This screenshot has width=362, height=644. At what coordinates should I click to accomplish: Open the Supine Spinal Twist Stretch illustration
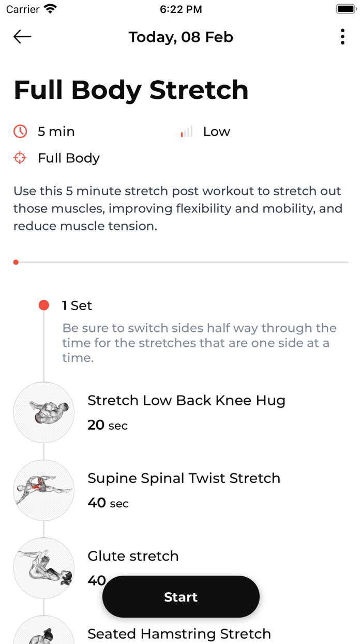[x=43, y=490]
